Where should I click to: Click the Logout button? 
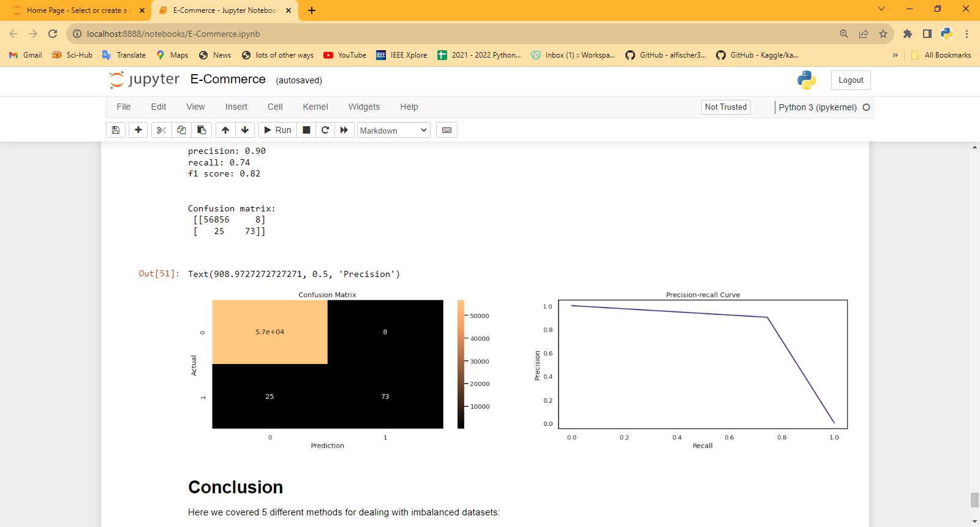point(851,80)
